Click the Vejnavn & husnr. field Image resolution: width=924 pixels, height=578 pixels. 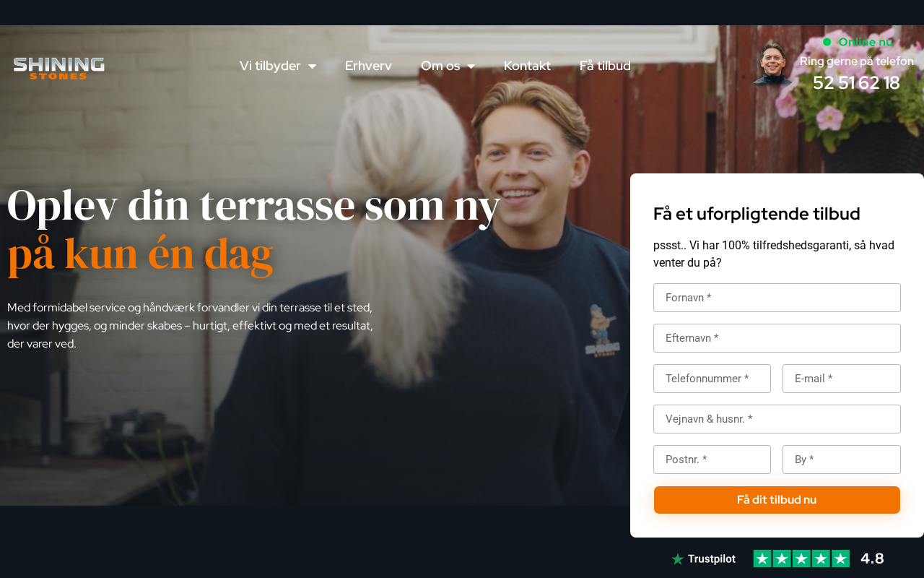pos(777,419)
